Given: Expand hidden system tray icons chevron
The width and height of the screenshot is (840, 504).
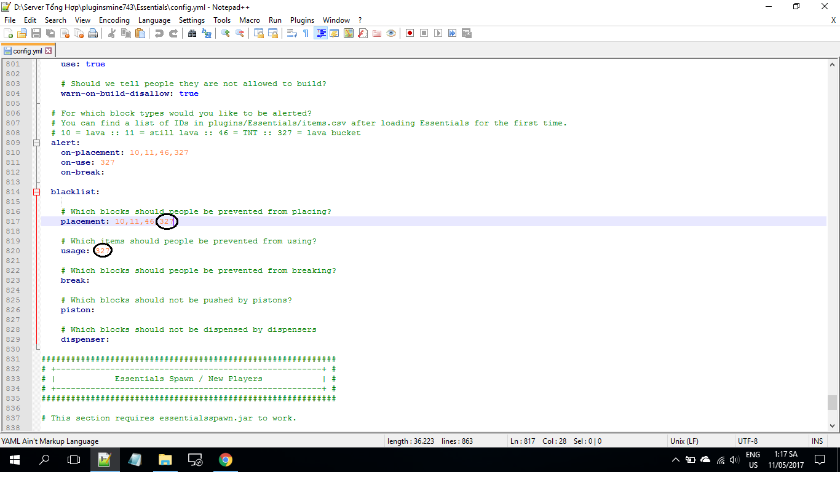Looking at the screenshot, I should (x=675, y=460).
